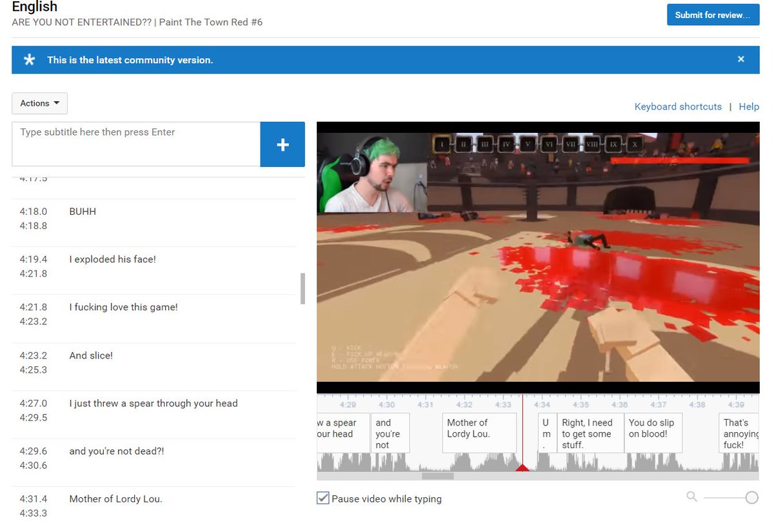
Task: Open the Keyboard shortcuts link
Action: pyautogui.click(x=678, y=106)
